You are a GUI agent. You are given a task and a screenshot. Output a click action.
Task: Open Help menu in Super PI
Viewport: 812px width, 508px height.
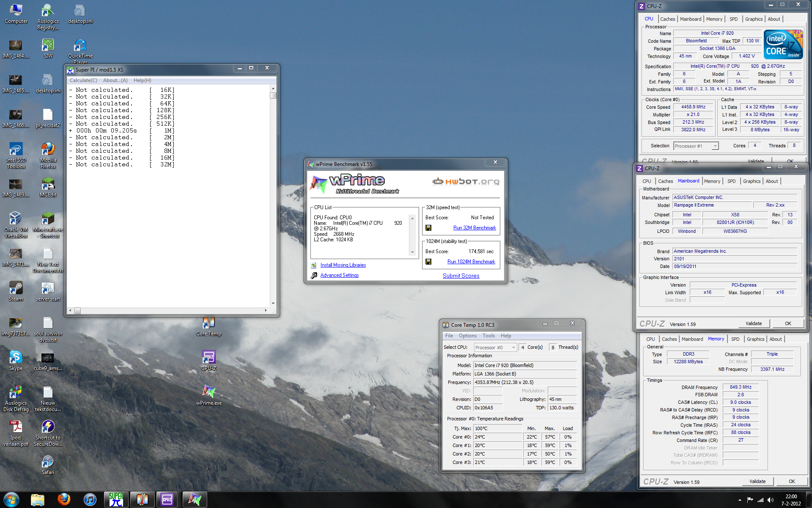(x=142, y=80)
